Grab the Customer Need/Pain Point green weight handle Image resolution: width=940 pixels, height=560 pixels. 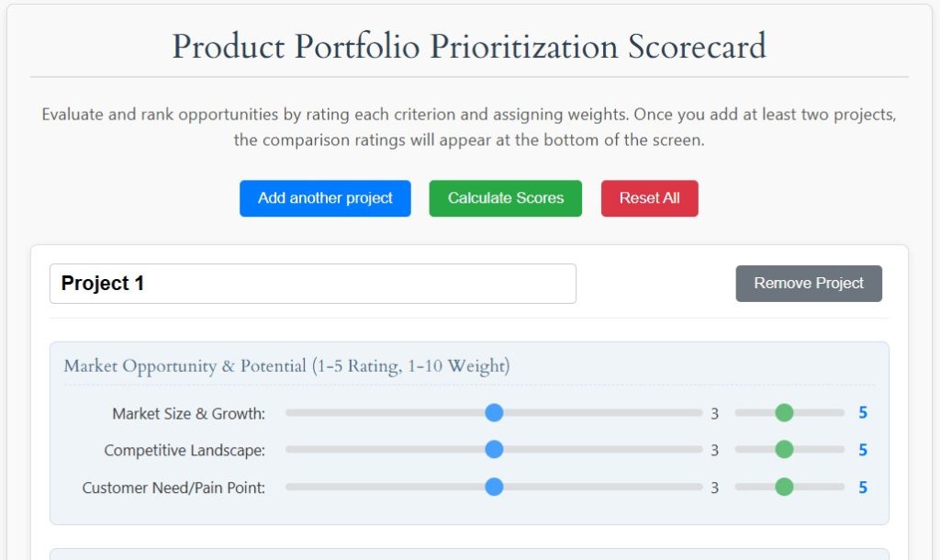pos(784,487)
